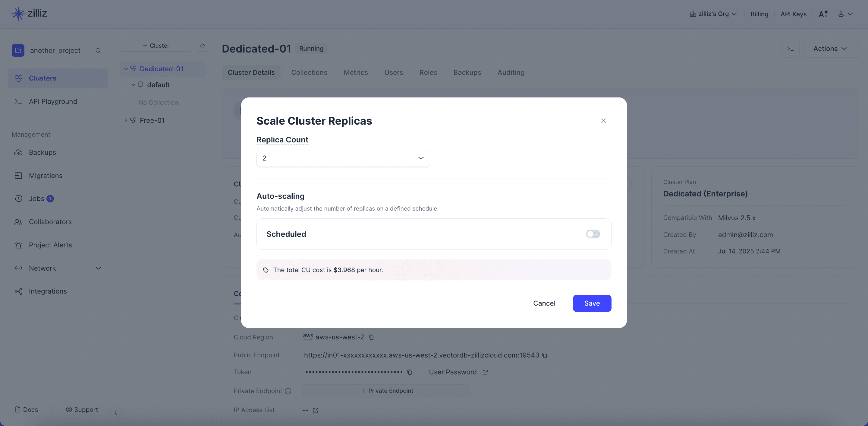
Task: Toggle the Scheduled auto-scaling switch
Action: pos(593,234)
